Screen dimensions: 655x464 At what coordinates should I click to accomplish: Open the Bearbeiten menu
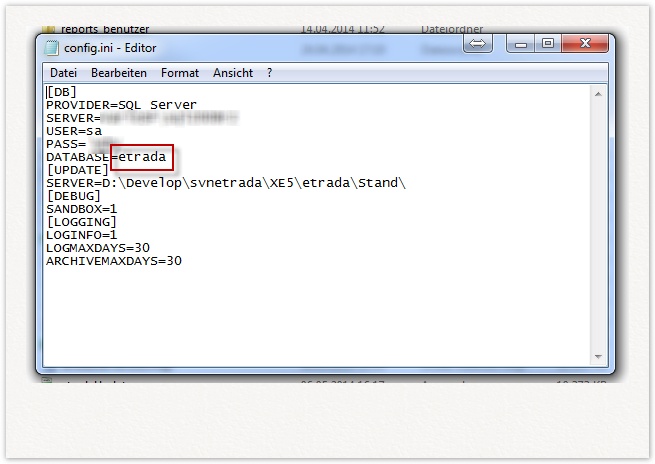(x=119, y=73)
